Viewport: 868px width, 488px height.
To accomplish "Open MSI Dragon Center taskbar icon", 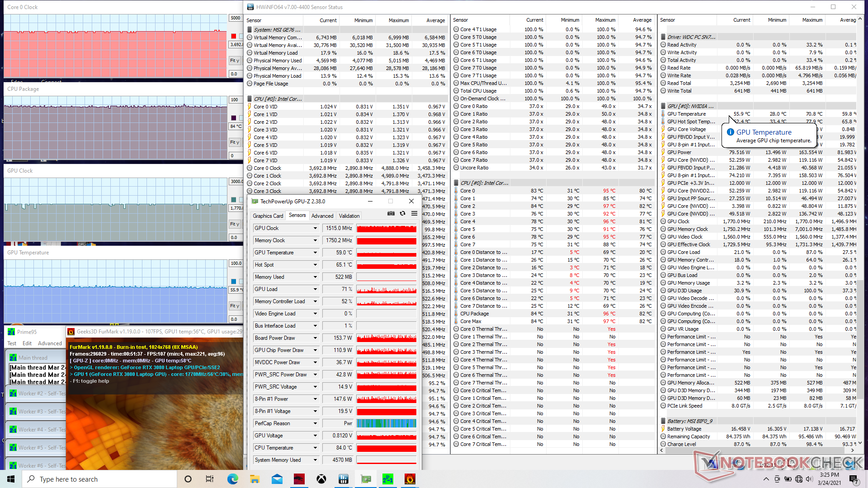I will coord(299,479).
